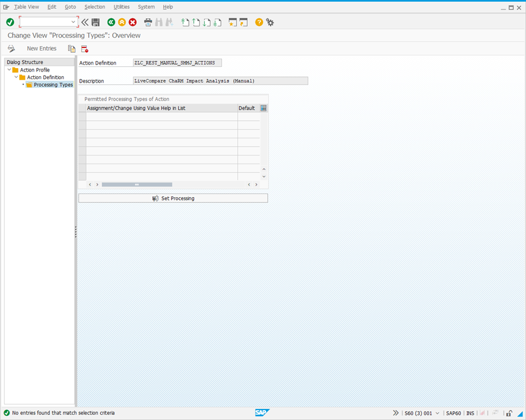Select the Processing Types tree item
This screenshot has width=526, height=420.
(x=53, y=84)
